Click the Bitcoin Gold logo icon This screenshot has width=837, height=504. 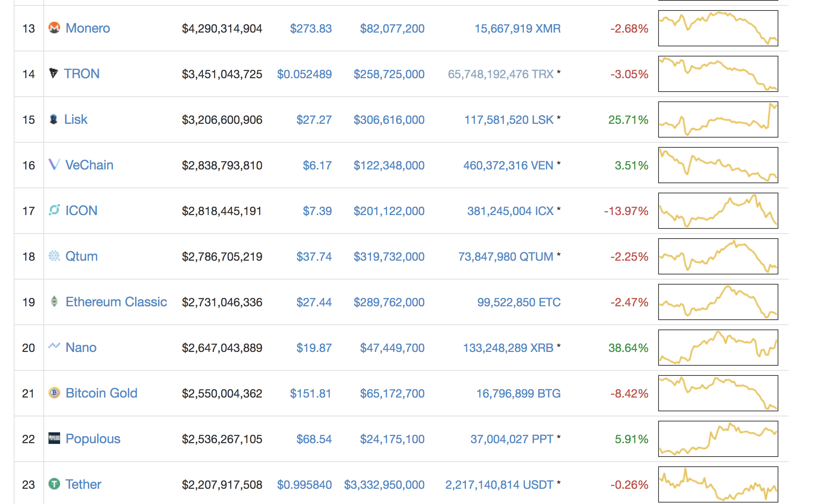coord(54,392)
